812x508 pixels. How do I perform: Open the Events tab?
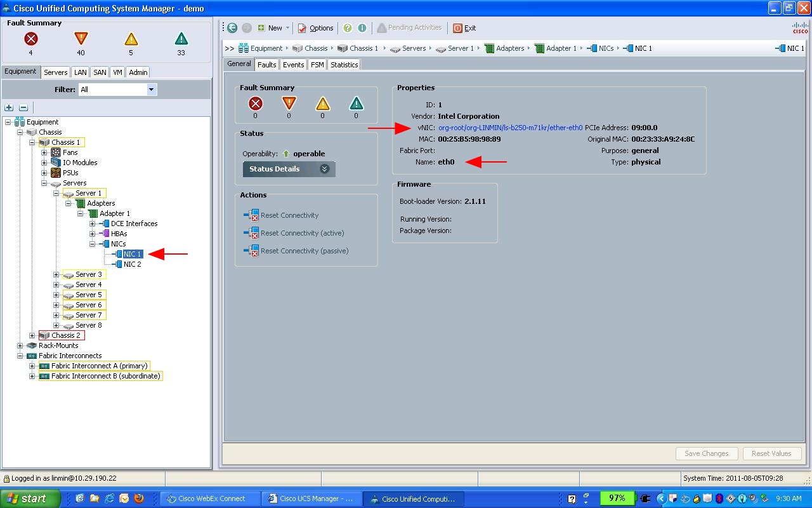coord(293,65)
